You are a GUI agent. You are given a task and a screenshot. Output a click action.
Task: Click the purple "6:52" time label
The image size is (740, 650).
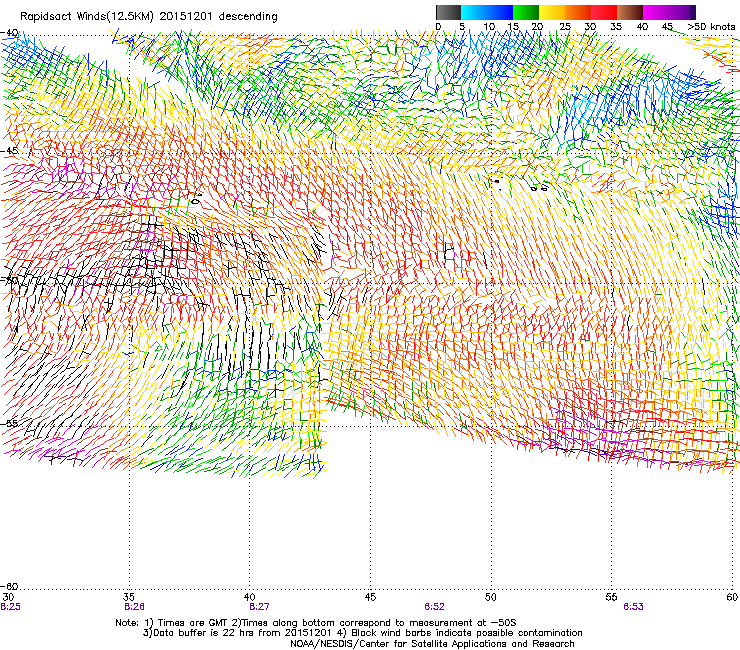point(434,607)
